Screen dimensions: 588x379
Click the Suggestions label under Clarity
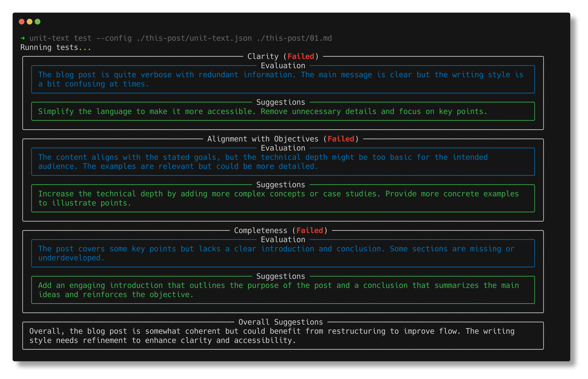pos(281,102)
